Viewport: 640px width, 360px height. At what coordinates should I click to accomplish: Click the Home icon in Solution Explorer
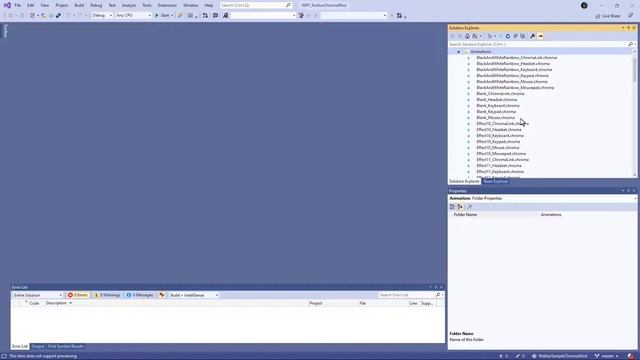tap(467, 36)
